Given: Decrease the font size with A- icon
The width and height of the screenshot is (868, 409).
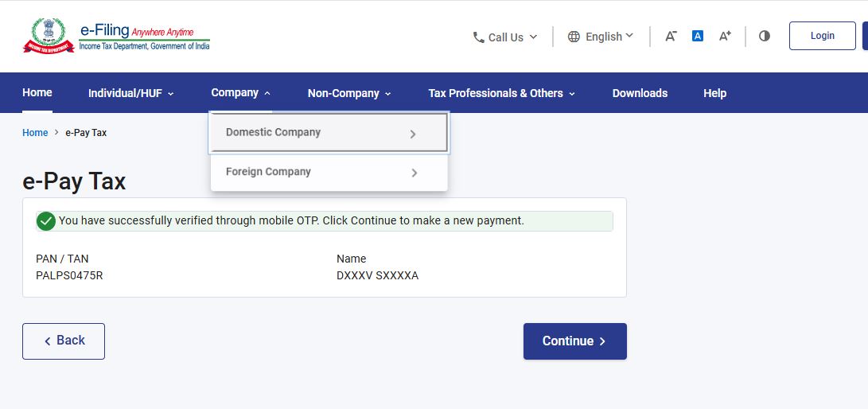Looking at the screenshot, I should [671, 36].
